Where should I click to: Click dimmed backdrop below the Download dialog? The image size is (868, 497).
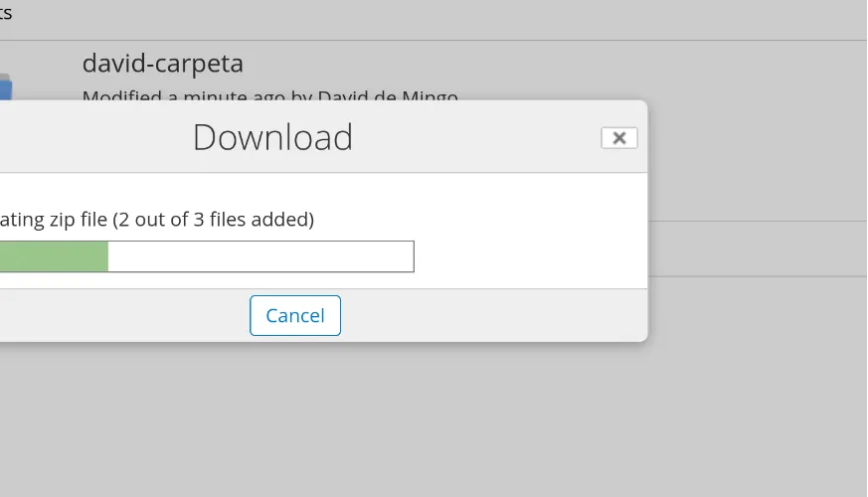[x=398, y=417]
